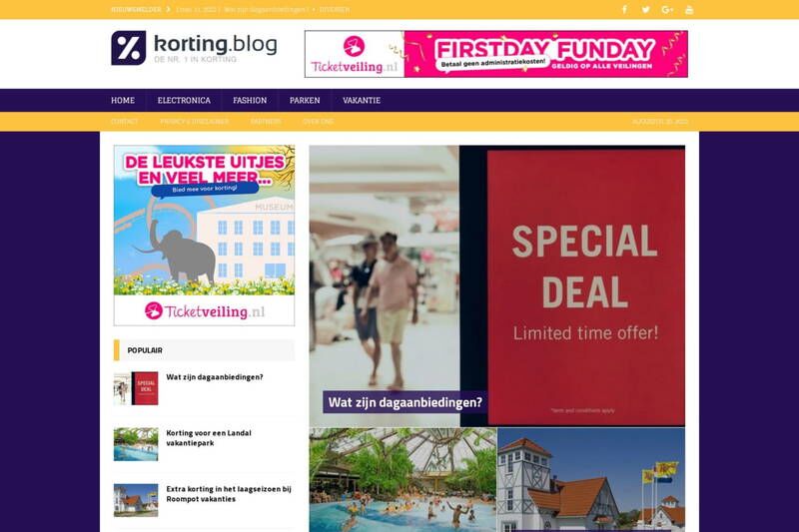The height and width of the screenshot is (532, 799).
Task: Open the Google Plus icon
Action: click(x=667, y=10)
